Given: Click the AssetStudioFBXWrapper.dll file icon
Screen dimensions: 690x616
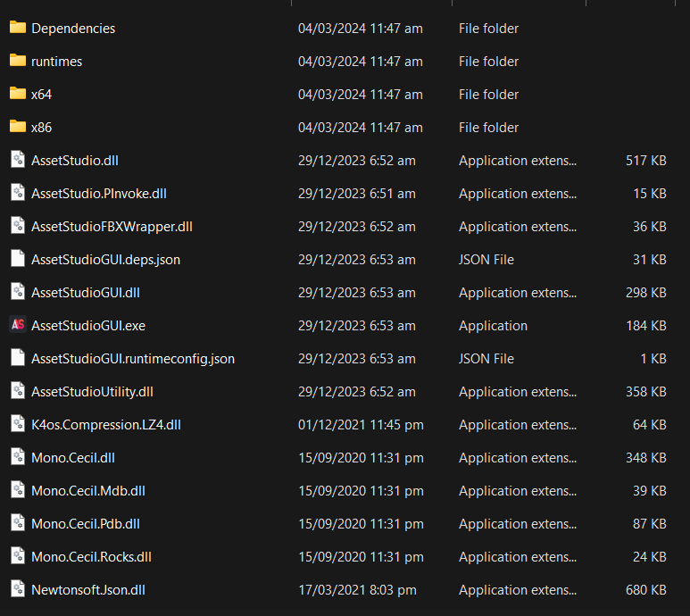Looking at the screenshot, I should click(x=18, y=225).
